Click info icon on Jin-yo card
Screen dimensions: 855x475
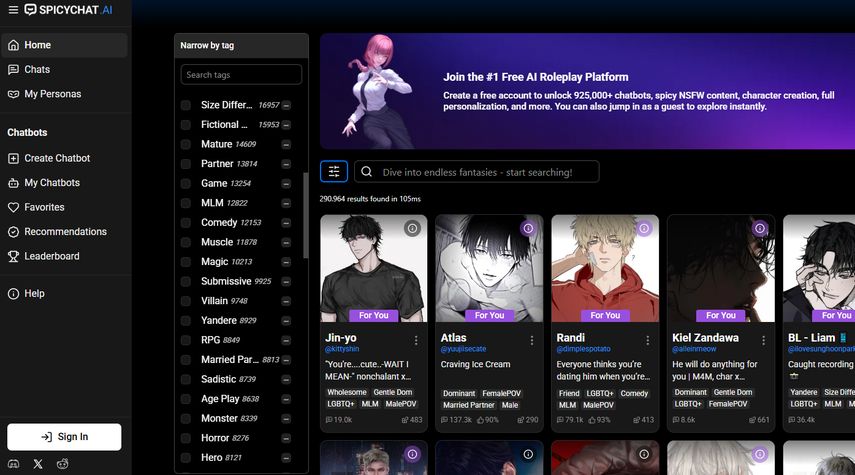point(412,229)
